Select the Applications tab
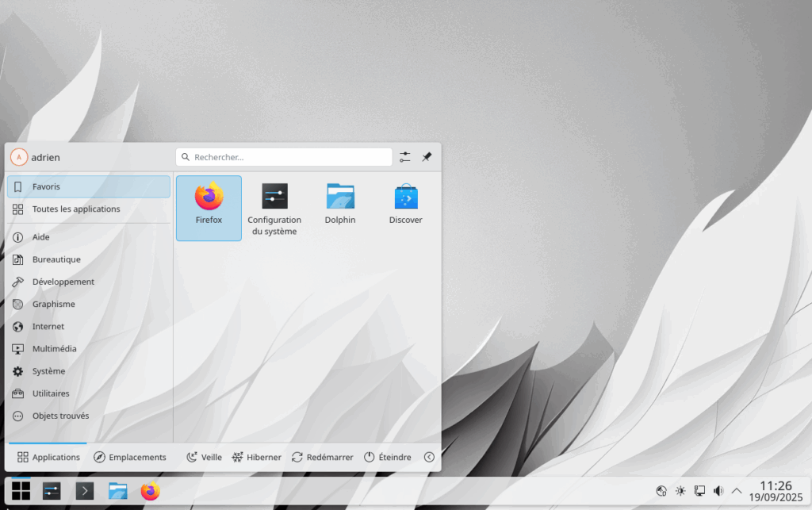Screen dimensions: 812x510 [48, 457]
